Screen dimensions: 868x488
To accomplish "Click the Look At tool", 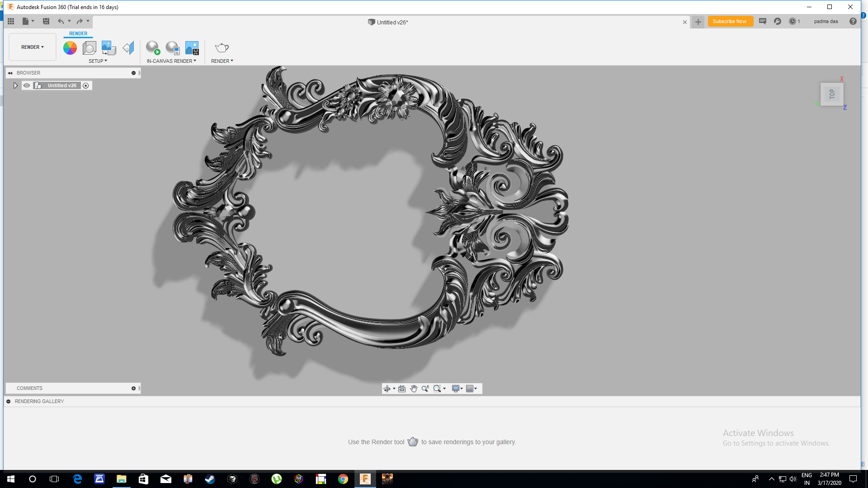I will coord(402,389).
